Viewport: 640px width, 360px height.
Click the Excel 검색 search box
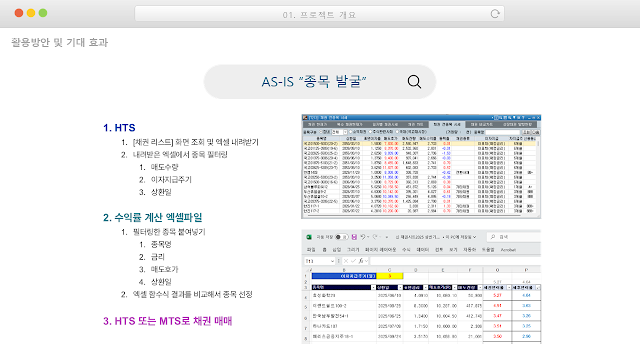(x=514, y=237)
